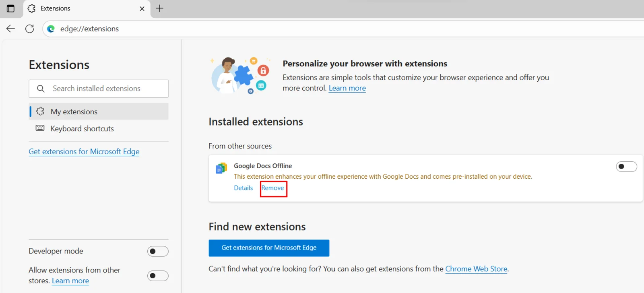The height and width of the screenshot is (293, 644).
Task: Click the Installed extensions heading
Action: pos(256,122)
